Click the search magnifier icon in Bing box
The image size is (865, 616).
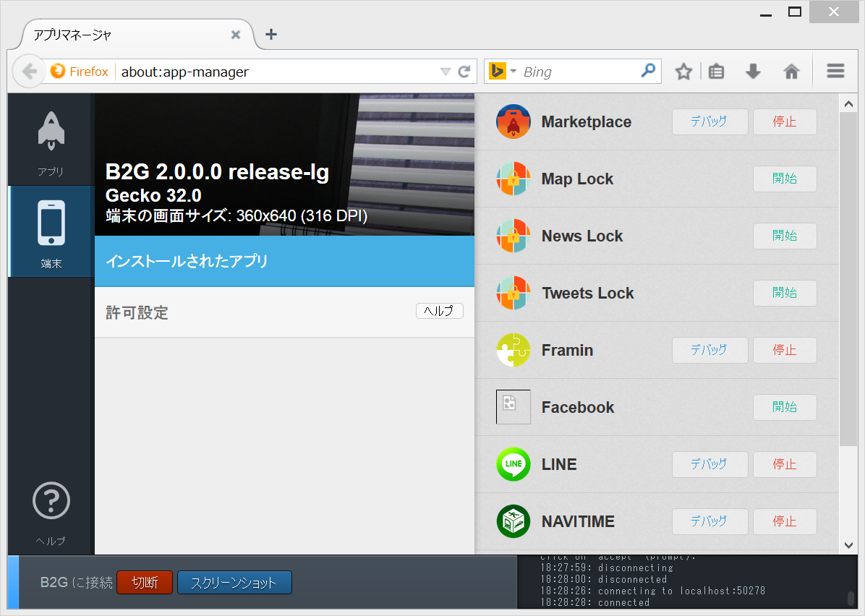[648, 71]
